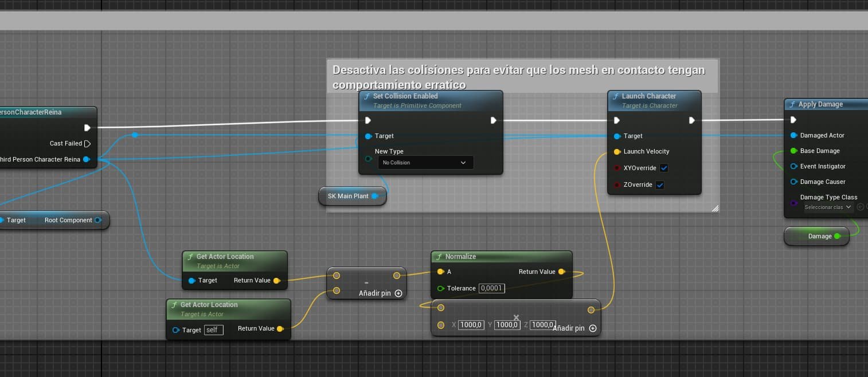Edit the Z value field on multiply node
Viewport: 868px width, 377px height.
[x=543, y=325]
